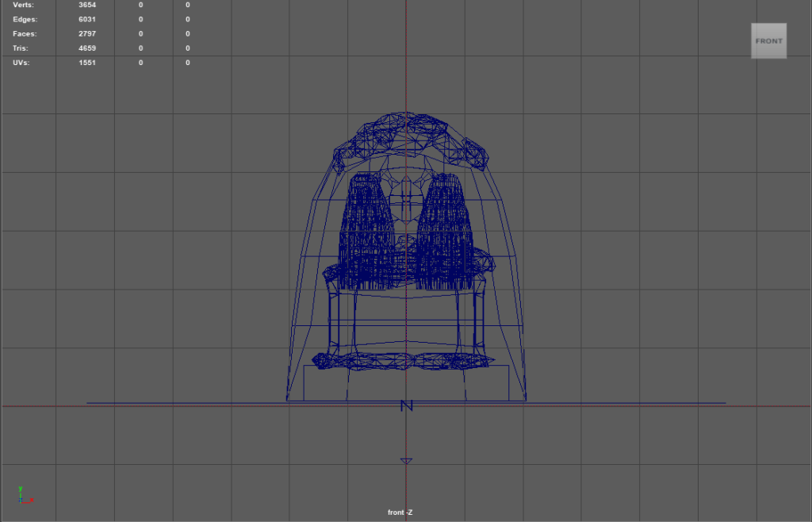Click the Edges count label

[25, 19]
